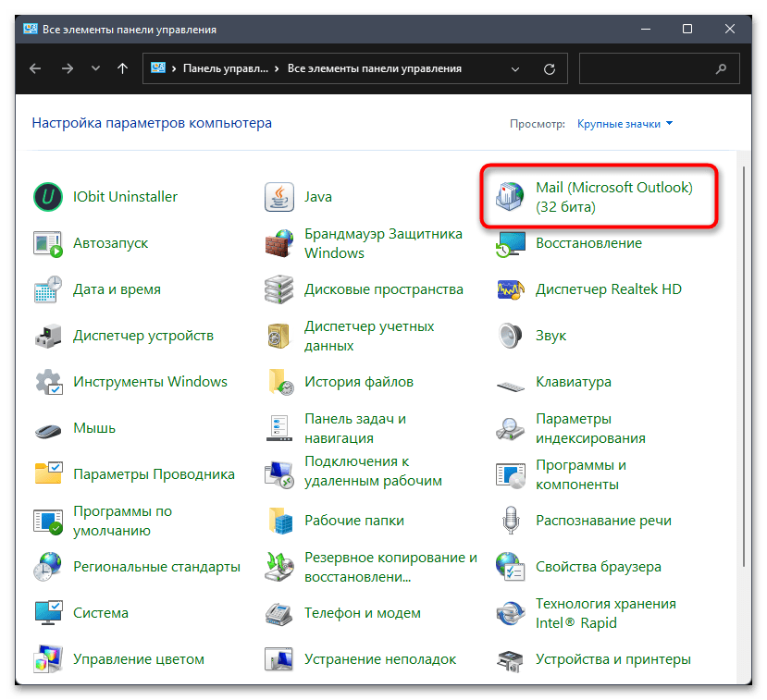Go forward with the right arrow
The width and height of the screenshot is (767, 700).
pyautogui.click(x=68, y=68)
